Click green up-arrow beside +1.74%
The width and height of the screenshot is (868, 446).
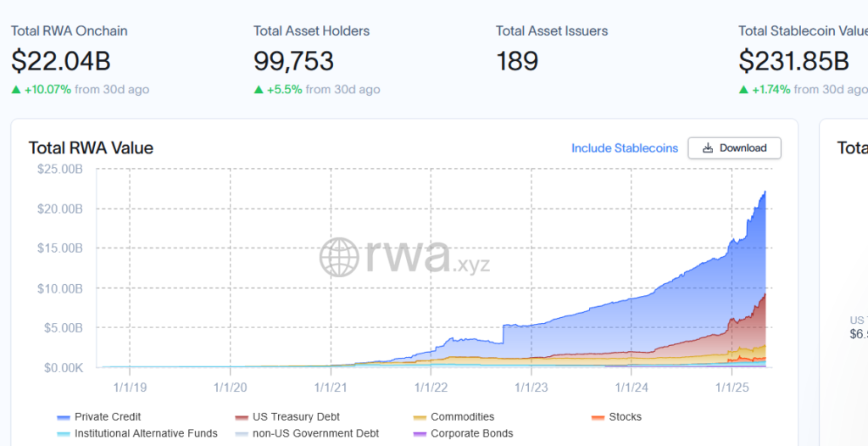(743, 89)
